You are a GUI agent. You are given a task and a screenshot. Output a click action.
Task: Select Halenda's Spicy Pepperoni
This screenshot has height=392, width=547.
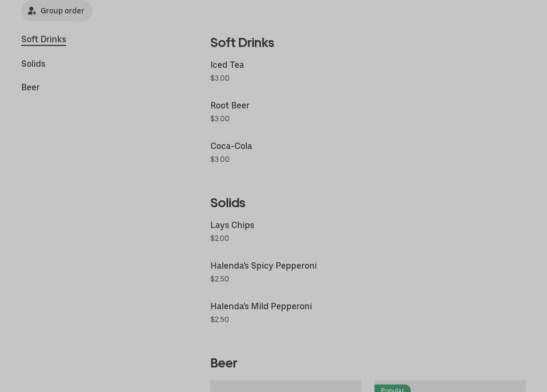click(263, 265)
